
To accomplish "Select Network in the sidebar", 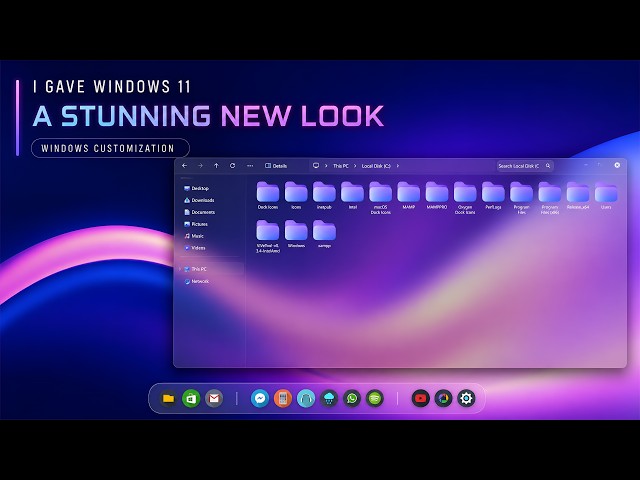I will point(197,281).
